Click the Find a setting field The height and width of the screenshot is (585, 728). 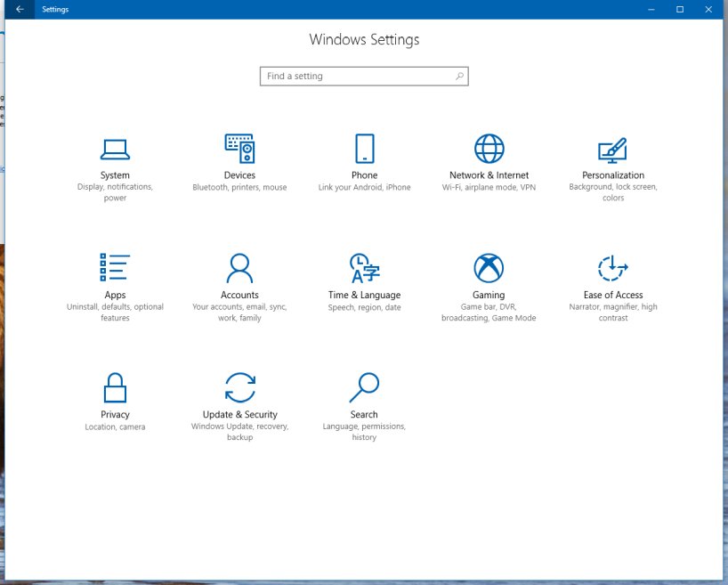[364, 77]
